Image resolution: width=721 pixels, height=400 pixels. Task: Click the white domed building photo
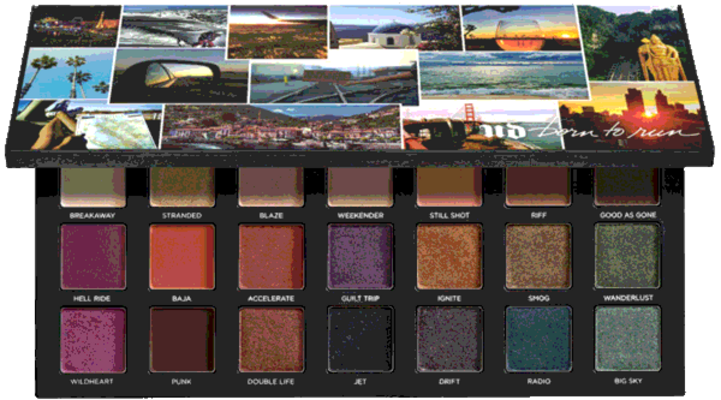click(395, 28)
